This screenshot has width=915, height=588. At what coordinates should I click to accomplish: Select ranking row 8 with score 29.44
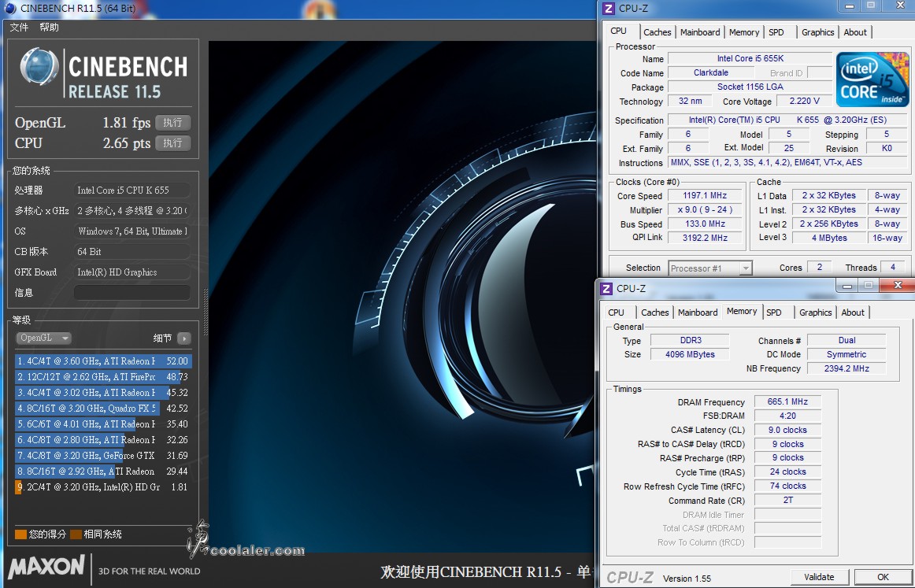(x=103, y=472)
